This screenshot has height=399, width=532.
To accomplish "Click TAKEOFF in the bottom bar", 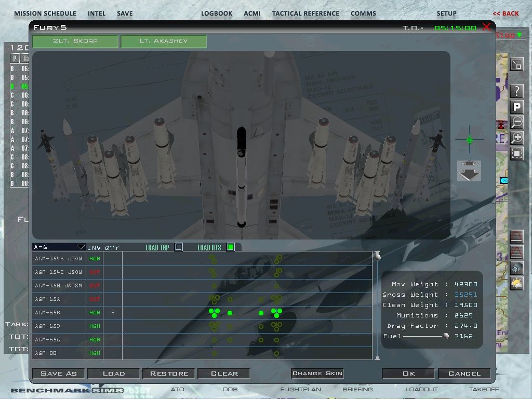I will coord(484,389).
